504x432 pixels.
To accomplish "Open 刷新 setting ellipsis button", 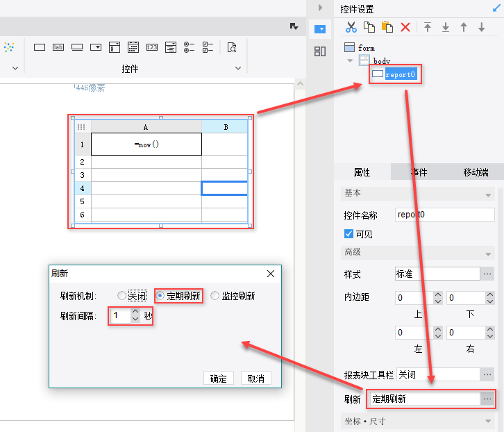I will click(487, 399).
